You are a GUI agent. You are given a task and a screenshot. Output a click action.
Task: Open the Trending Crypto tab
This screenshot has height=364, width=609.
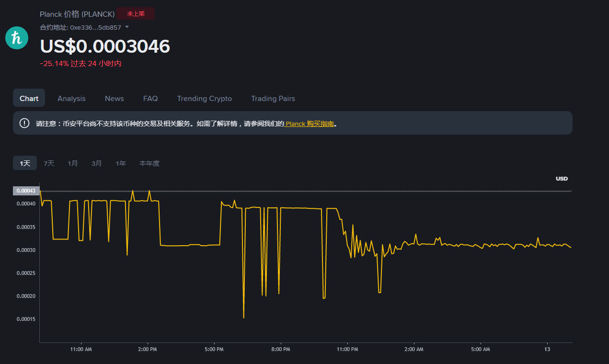(x=205, y=98)
